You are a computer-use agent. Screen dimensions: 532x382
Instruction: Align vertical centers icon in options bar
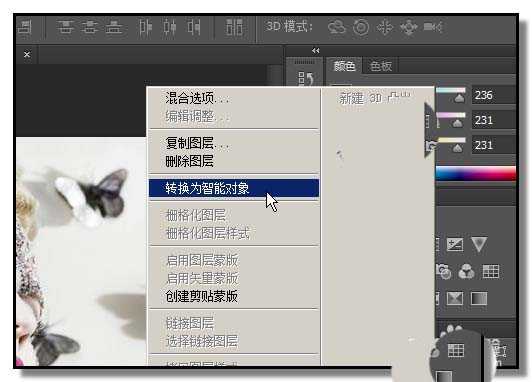90,27
